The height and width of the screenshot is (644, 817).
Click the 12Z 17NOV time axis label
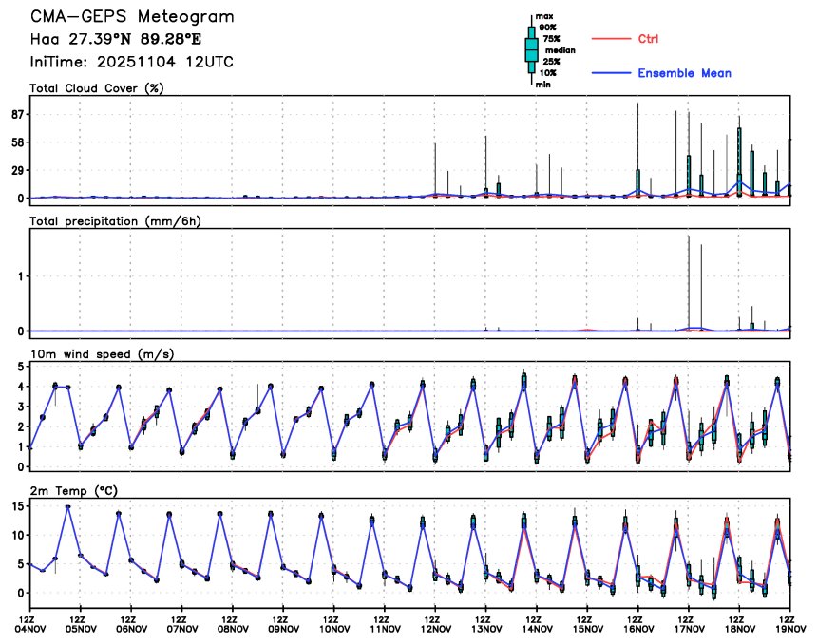(x=689, y=624)
